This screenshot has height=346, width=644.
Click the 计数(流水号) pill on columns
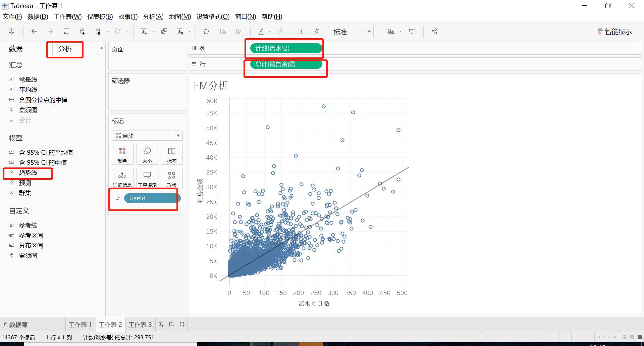[x=286, y=48]
